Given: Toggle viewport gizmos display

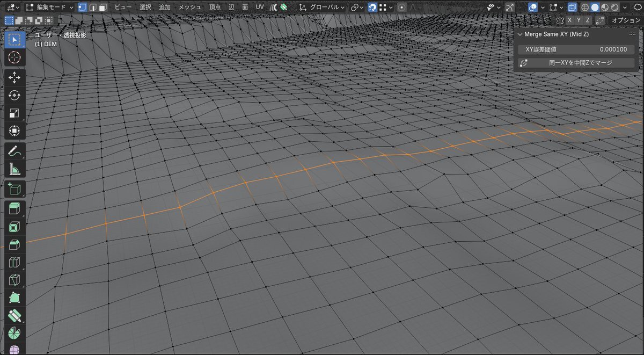Looking at the screenshot, I should pos(510,8).
